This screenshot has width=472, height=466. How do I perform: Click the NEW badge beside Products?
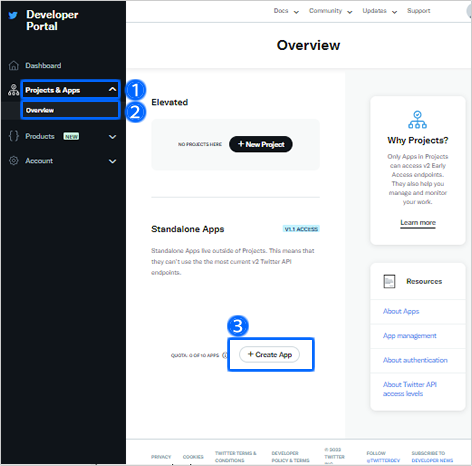[71, 136]
